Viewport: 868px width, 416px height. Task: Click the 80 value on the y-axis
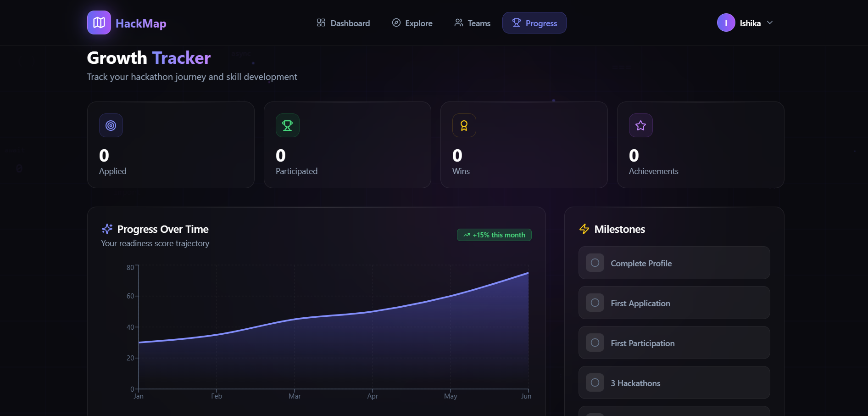point(130,268)
